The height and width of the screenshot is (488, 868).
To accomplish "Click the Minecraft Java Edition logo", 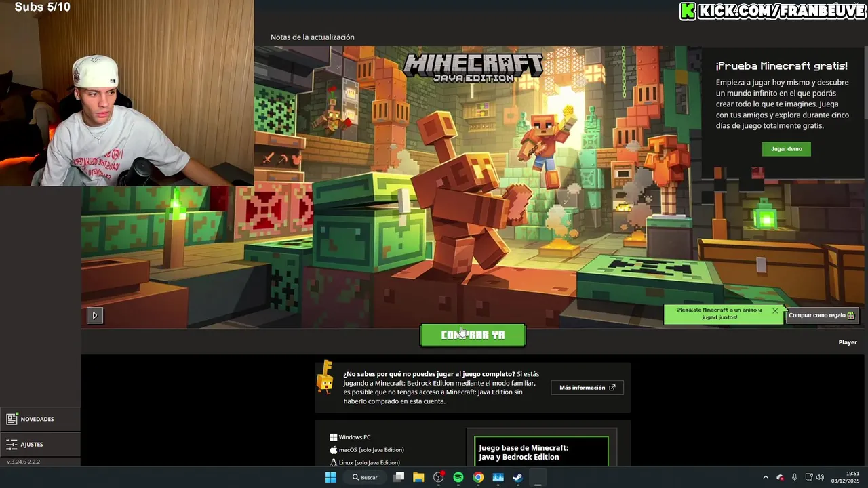I will click(473, 67).
